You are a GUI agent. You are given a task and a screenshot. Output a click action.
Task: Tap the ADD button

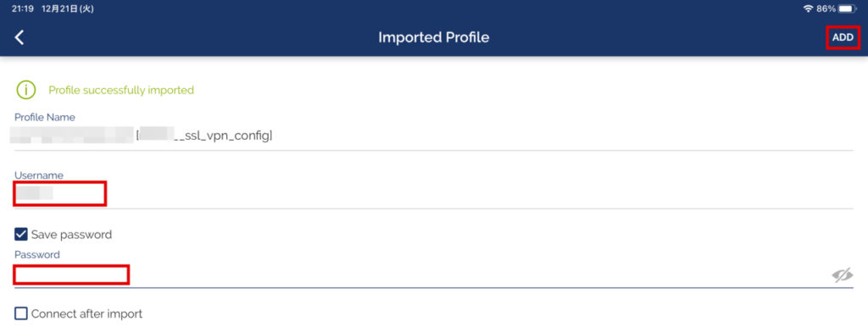tap(843, 37)
